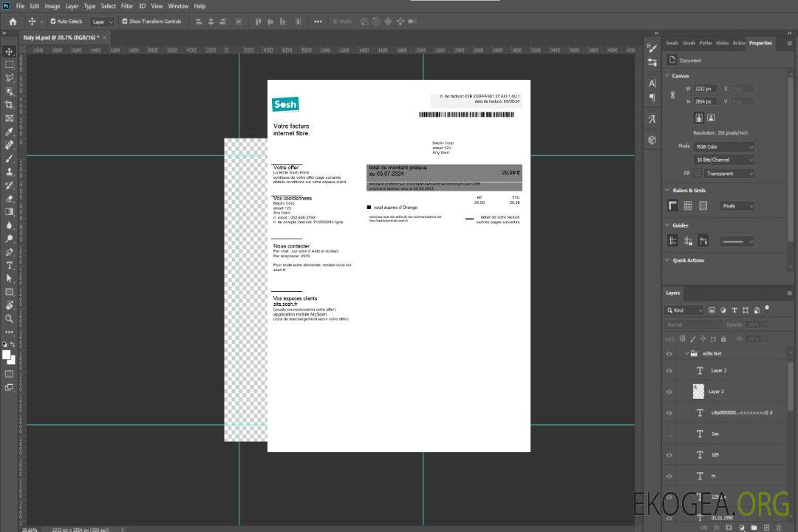The height and width of the screenshot is (532, 798).
Task: Select the Clone Stamp tool
Action: (x=9, y=172)
